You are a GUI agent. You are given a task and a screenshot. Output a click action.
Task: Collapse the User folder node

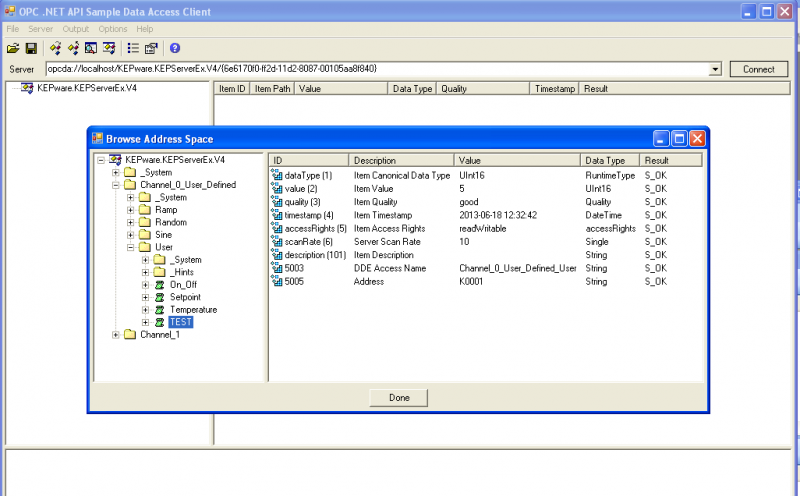(131, 247)
